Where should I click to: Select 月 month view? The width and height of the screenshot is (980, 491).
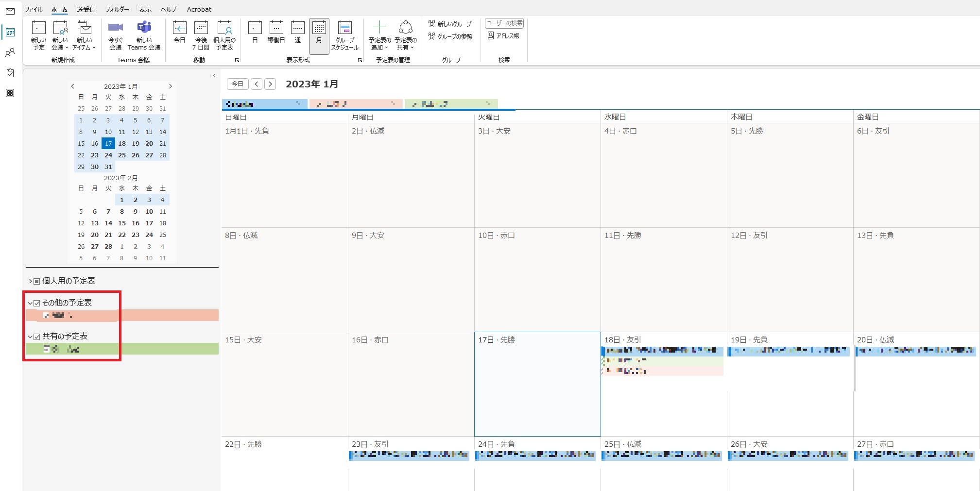(x=319, y=35)
